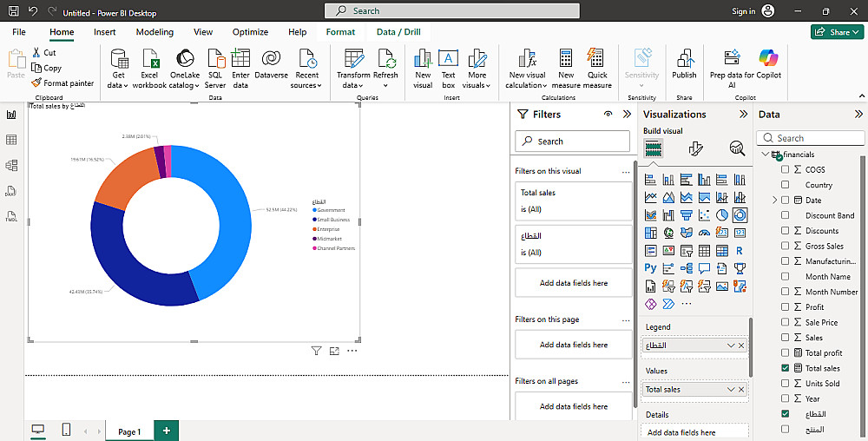Collapse the financials table tree
Screen dimensions: 868x441
766,155
